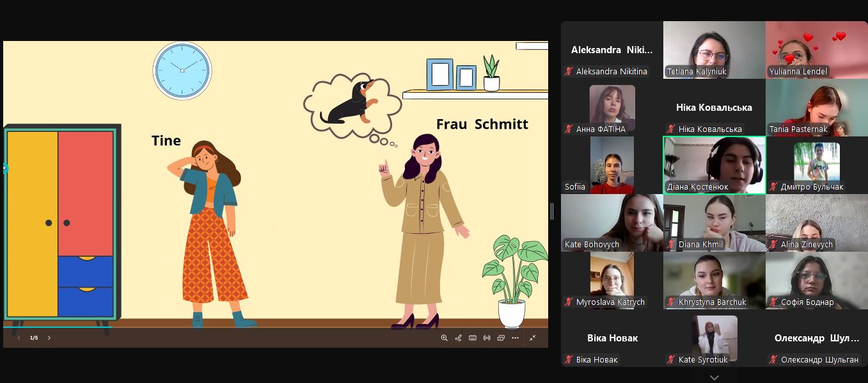Click the muted mic icon beside Kate Syrotiuk
Image resolution: width=868 pixels, height=383 pixels.
coord(671,359)
